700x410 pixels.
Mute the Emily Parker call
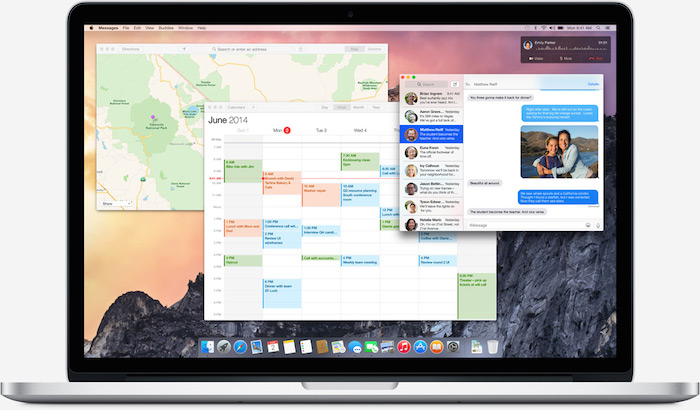566,59
